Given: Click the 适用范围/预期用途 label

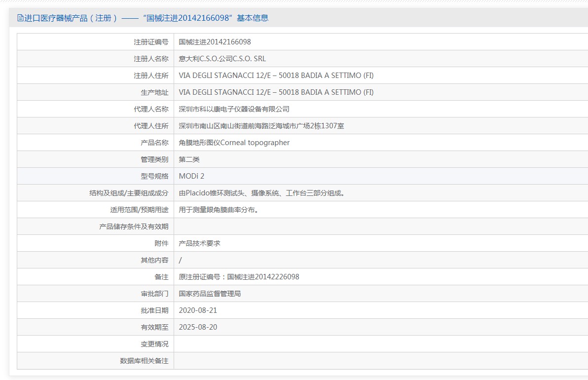Looking at the screenshot, I should tap(140, 210).
